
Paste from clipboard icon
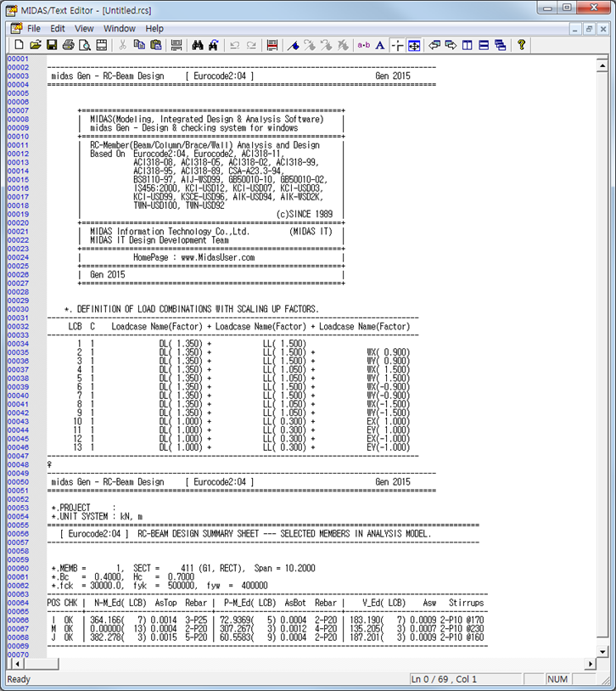pyautogui.click(x=155, y=45)
